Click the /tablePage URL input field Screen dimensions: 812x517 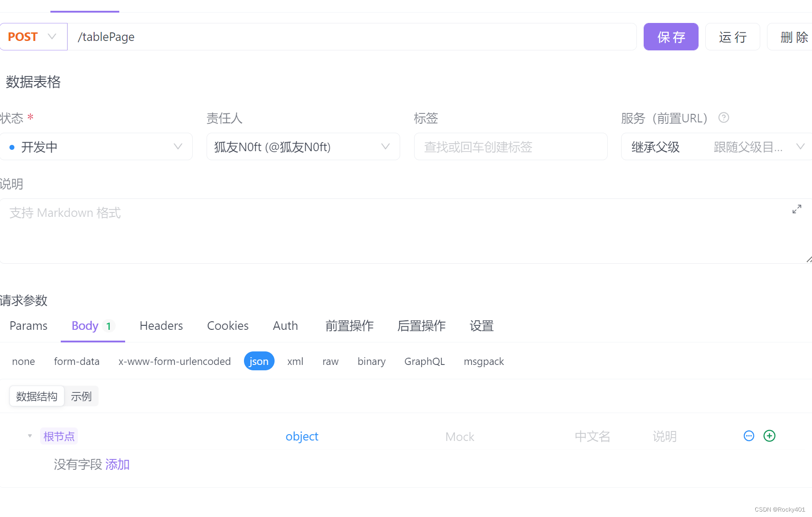[x=351, y=36]
